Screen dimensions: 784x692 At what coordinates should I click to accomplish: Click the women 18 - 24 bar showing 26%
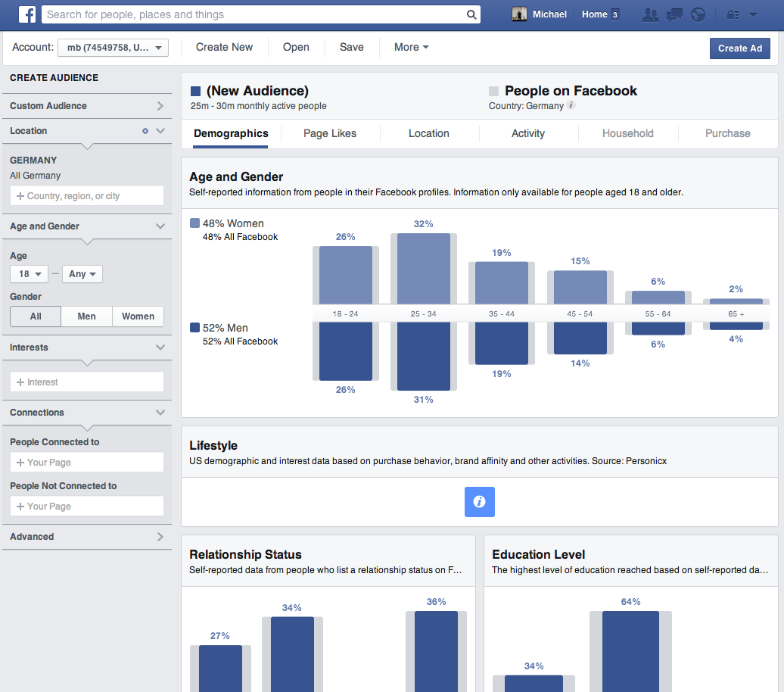pyautogui.click(x=346, y=275)
